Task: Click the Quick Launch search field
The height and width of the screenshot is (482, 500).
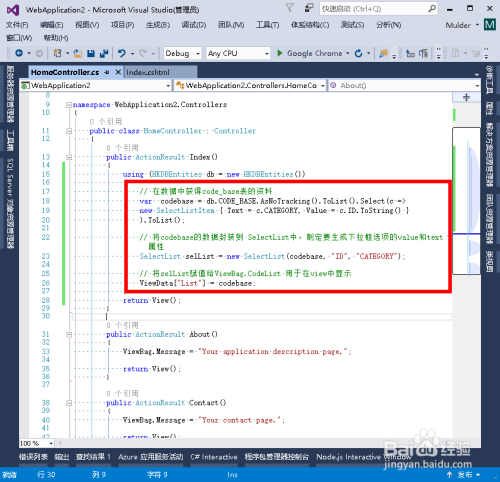Action: point(378,9)
